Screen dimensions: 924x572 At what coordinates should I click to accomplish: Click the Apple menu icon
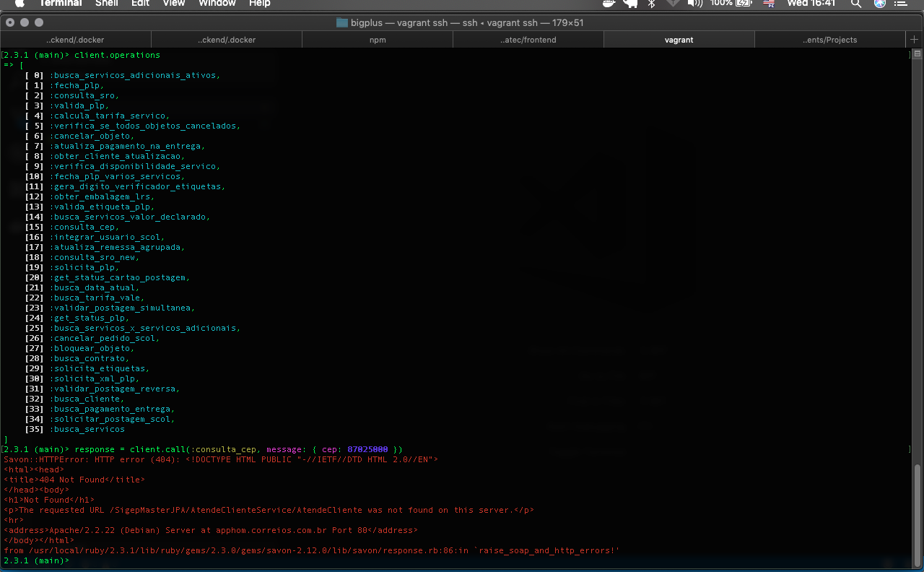[19, 4]
